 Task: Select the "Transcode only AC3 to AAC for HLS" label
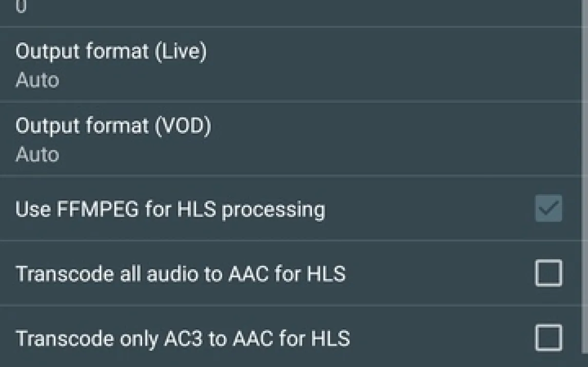coord(182,338)
